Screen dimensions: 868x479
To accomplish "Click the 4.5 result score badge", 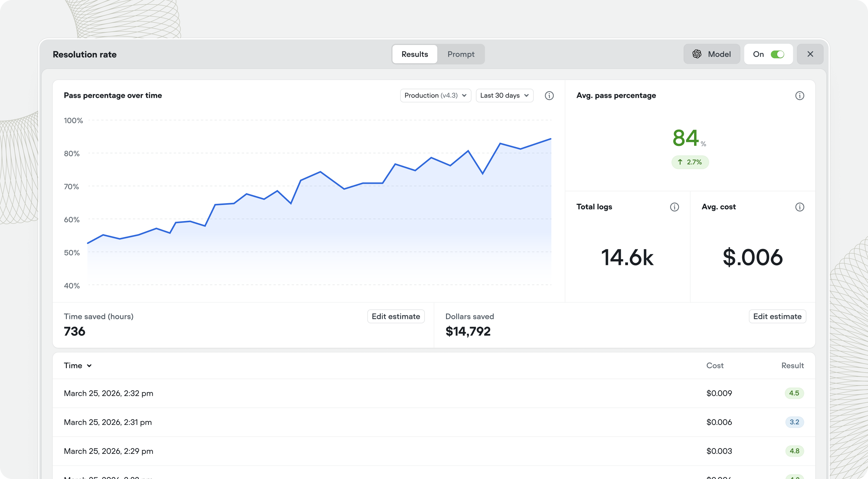I will click(x=794, y=393).
